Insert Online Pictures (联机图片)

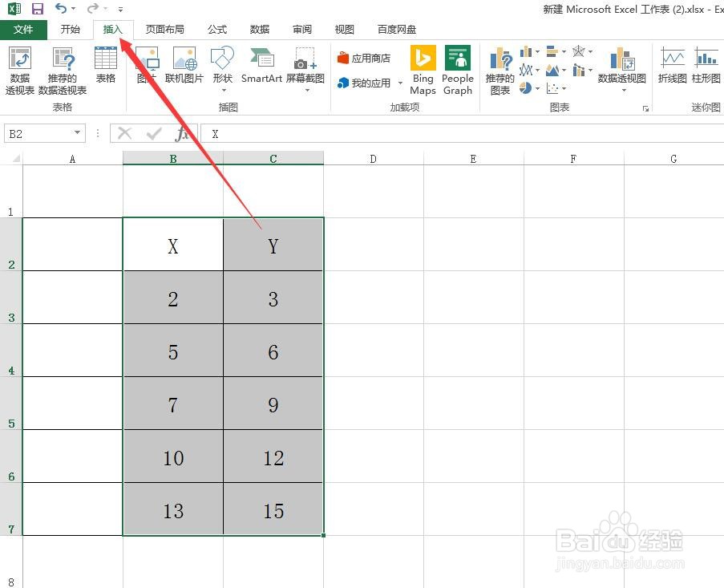[x=184, y=65]
